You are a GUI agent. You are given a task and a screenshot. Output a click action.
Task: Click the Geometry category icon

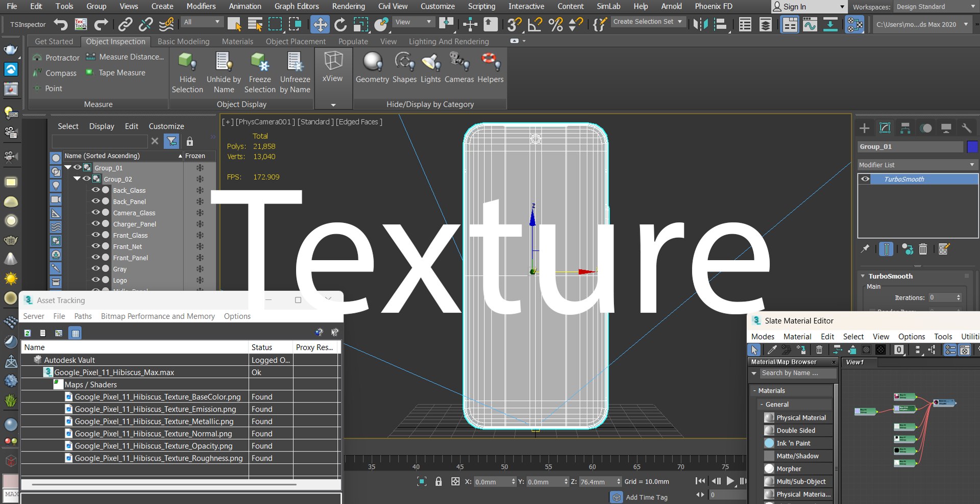point(373,62)
